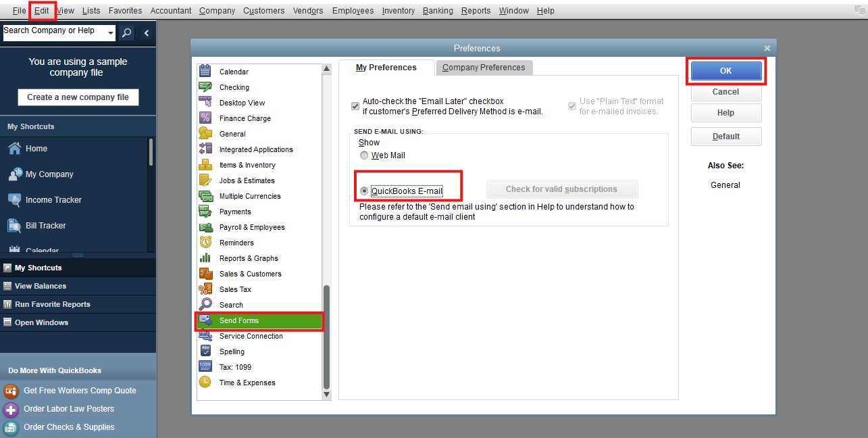Click the Sales Tax icon
The width and height of the screenshot is (868, 438).
point(206,289)
